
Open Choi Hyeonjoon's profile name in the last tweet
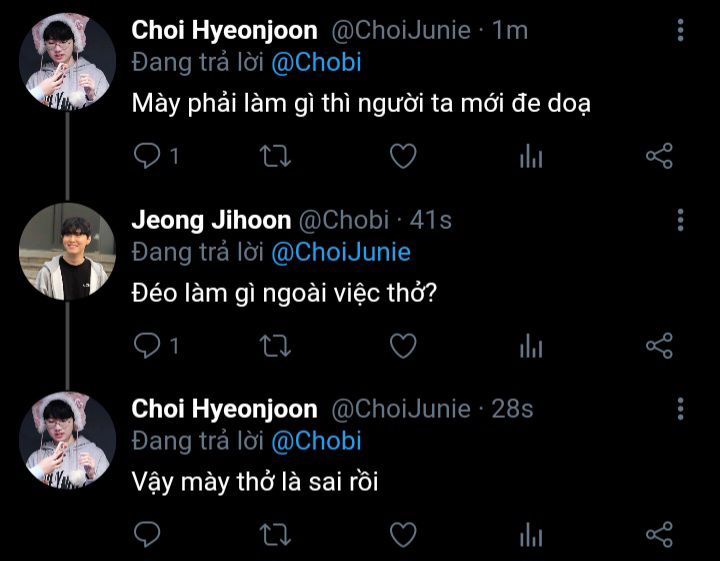(224, 409)
